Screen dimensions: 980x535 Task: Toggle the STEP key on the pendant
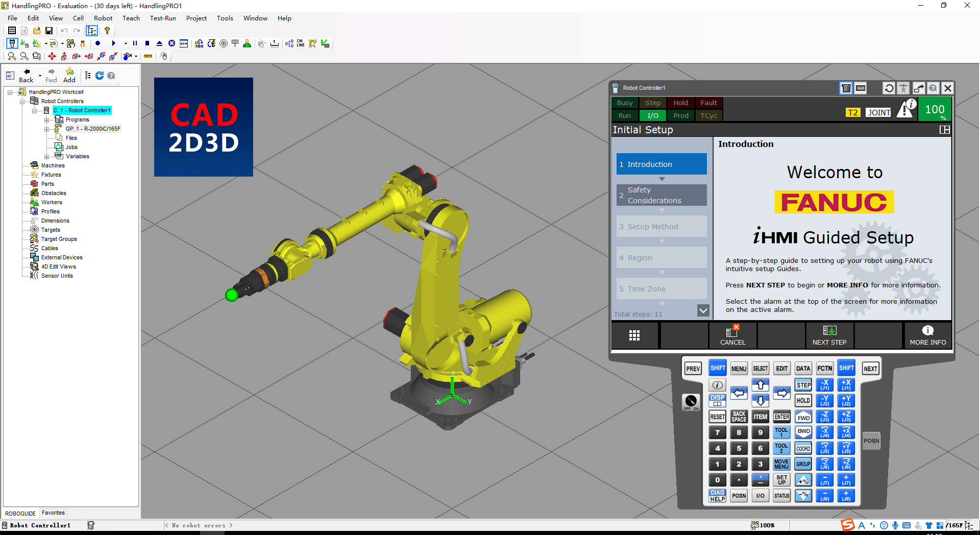[803, 385]
